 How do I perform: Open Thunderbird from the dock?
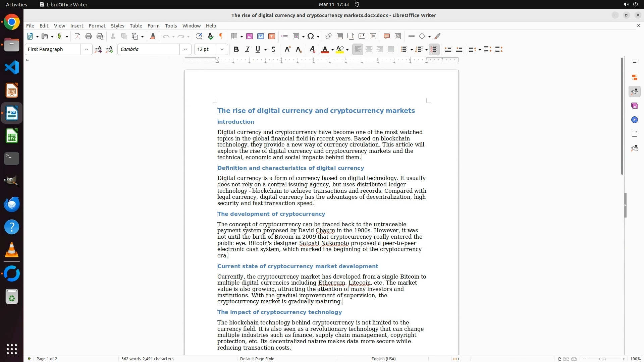pos(12,204)
